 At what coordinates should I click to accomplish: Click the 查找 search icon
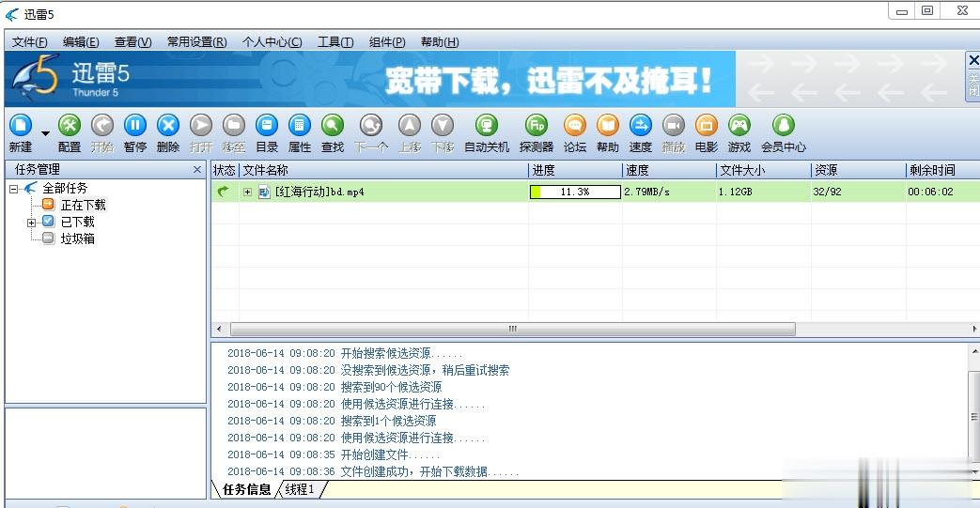[x=333, y=126]
